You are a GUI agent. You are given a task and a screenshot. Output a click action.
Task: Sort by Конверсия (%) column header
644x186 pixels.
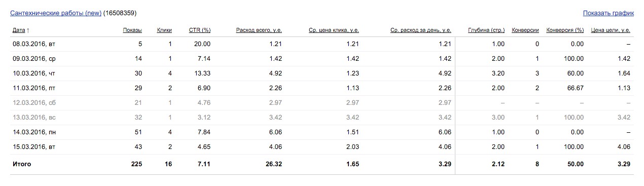click(565, 30)
